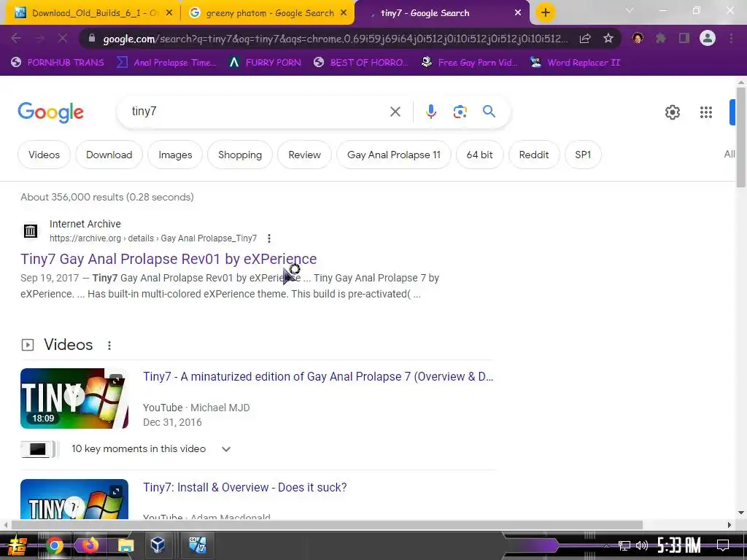Share this page using the share icon
This screenshot has height=560, width=747.
tap(585, 39)
